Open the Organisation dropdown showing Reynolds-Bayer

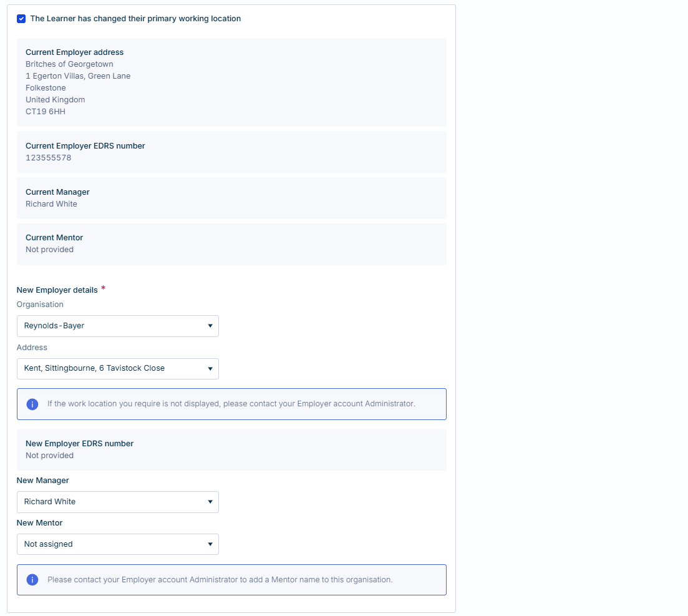(x=118, y=326)
